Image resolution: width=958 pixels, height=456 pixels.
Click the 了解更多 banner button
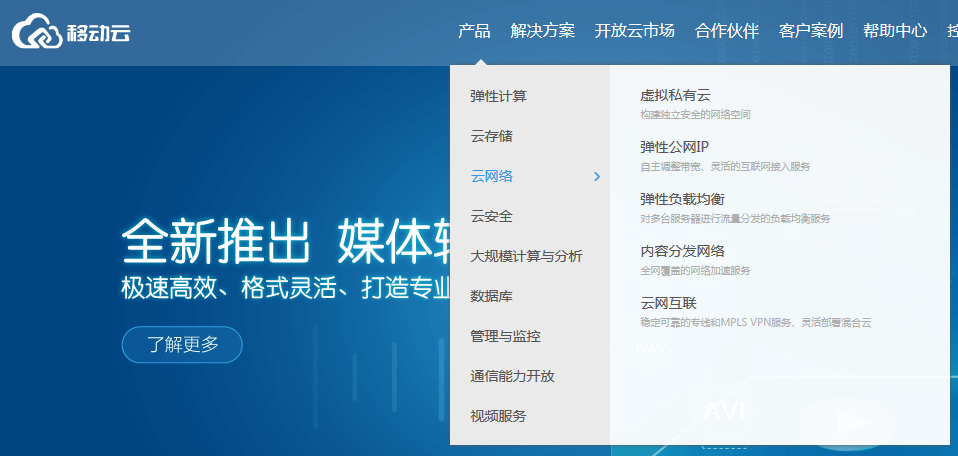click(182, 345)
